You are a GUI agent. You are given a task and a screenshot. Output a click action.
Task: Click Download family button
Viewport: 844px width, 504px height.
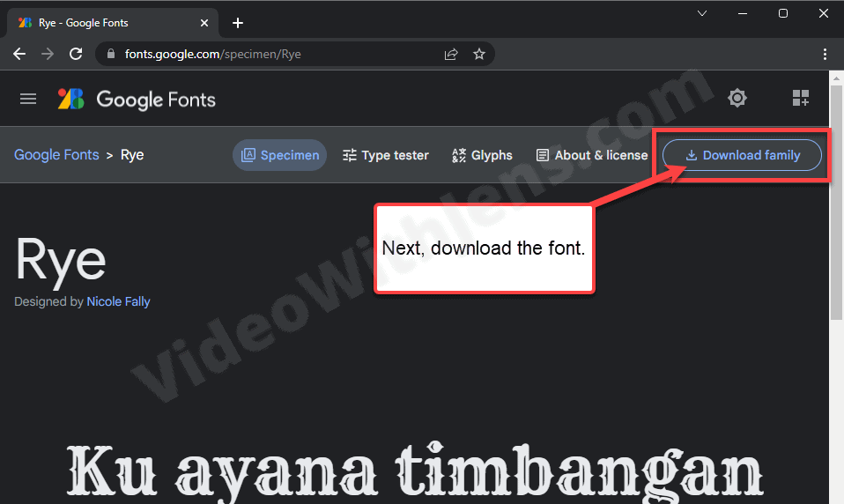742,155
